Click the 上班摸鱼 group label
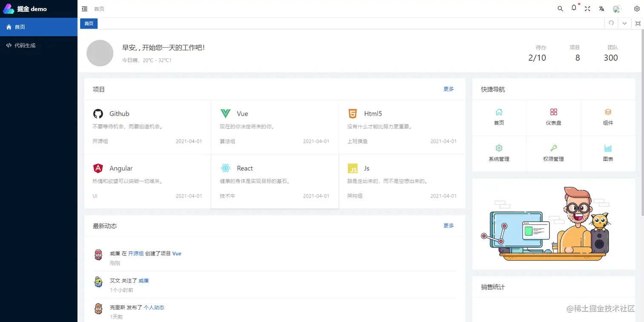Viewport: 644px width, 322px height. (357, 141)
